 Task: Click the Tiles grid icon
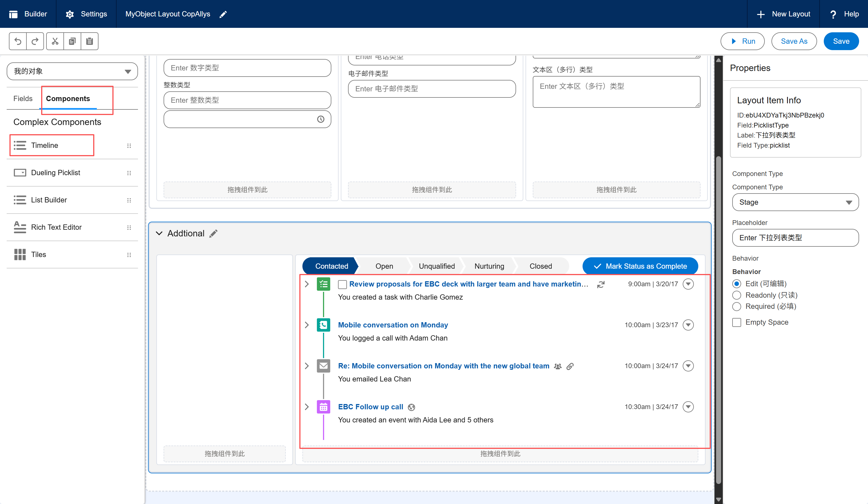coord(20,255)
